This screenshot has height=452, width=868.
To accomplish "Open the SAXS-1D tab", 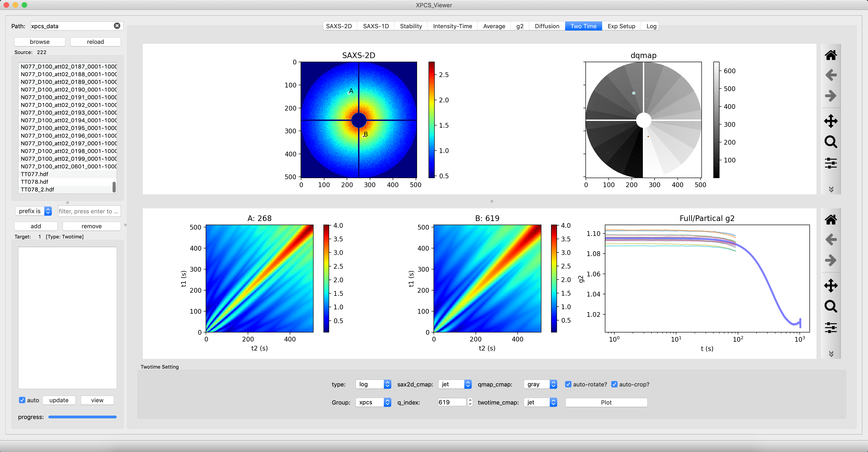I will click(376, 26).
